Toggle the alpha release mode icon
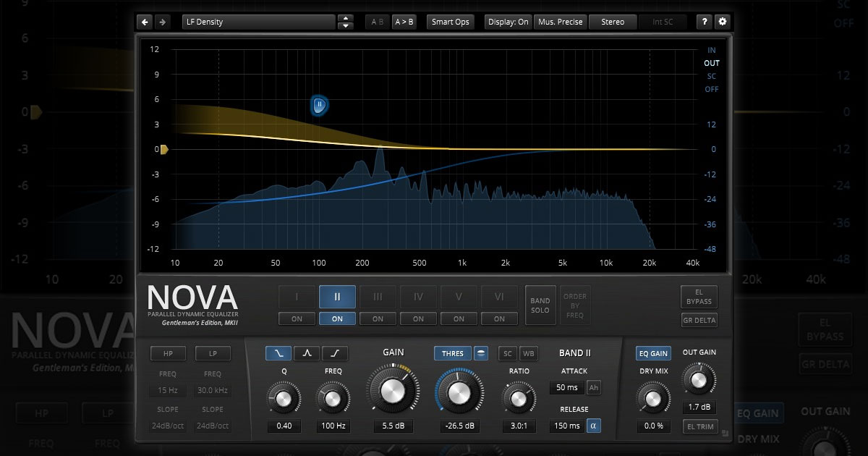This screenshot has width=868, height=456. [x=593, y=426]
